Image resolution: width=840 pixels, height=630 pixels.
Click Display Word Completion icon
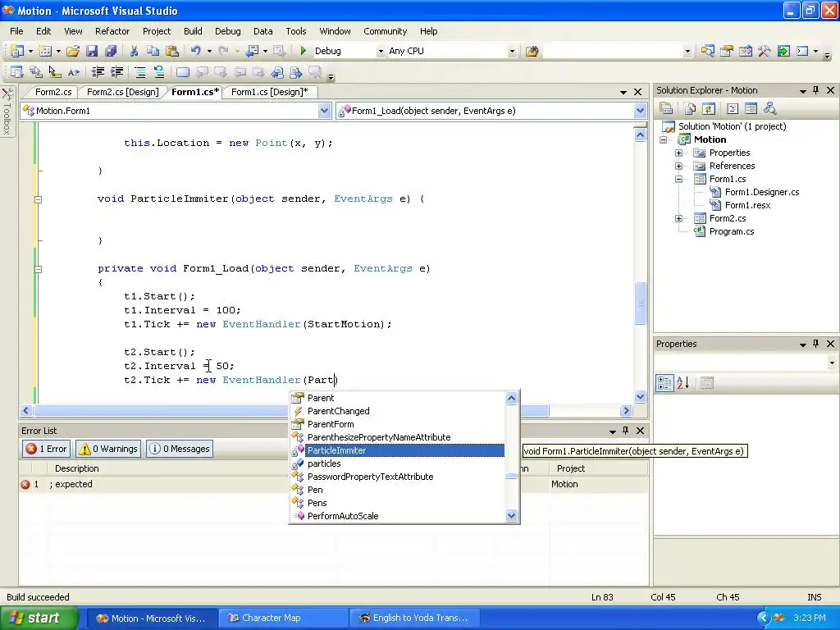(73, 72)
